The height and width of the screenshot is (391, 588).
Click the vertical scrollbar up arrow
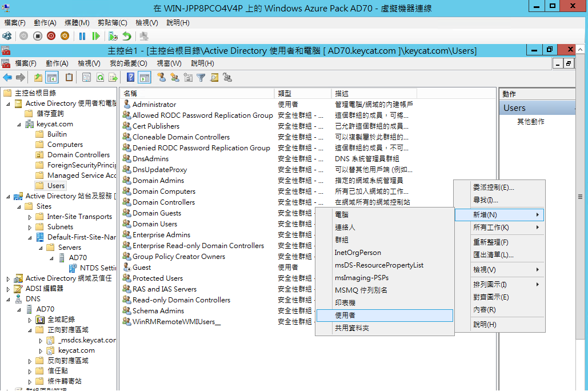[580, 50]
